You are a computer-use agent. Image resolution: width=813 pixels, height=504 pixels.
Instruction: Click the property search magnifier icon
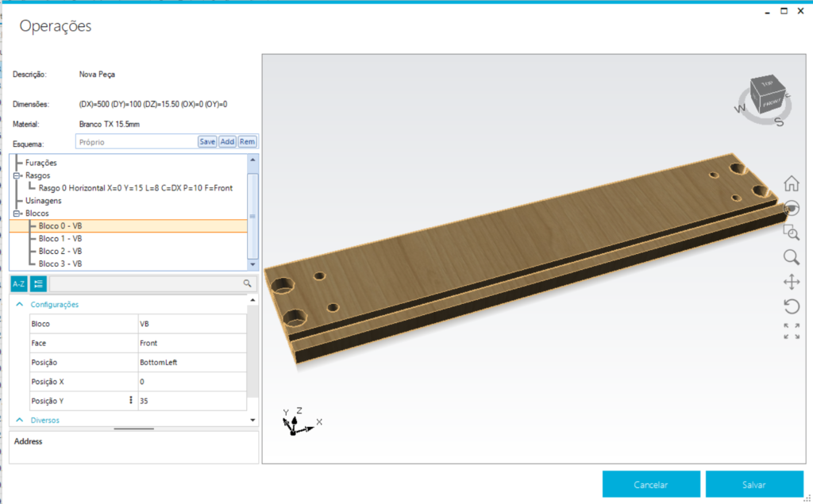click(248, 283)
